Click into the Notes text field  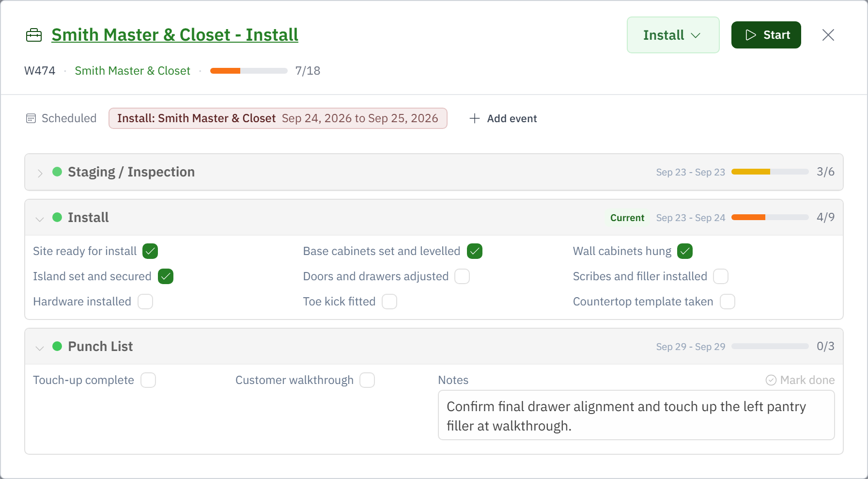click(636, 415)
